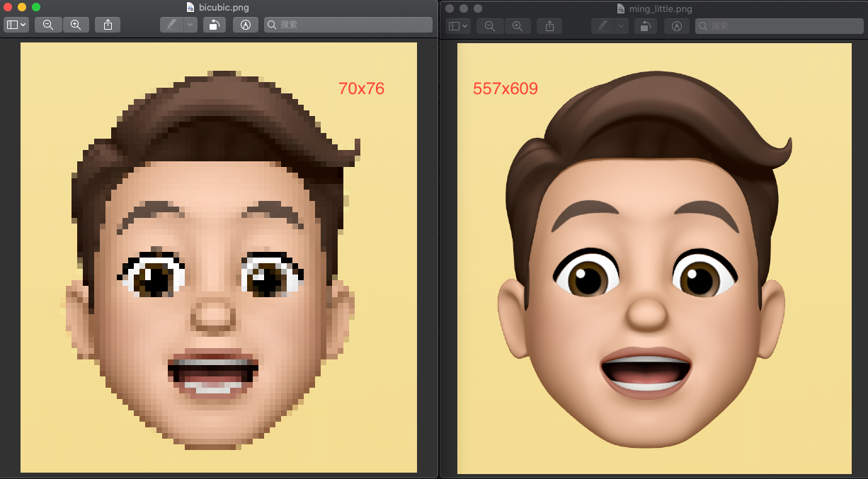
Task: Expand highlight pen options arrow in bicubic.png window
Action: [x=190, y=25]
